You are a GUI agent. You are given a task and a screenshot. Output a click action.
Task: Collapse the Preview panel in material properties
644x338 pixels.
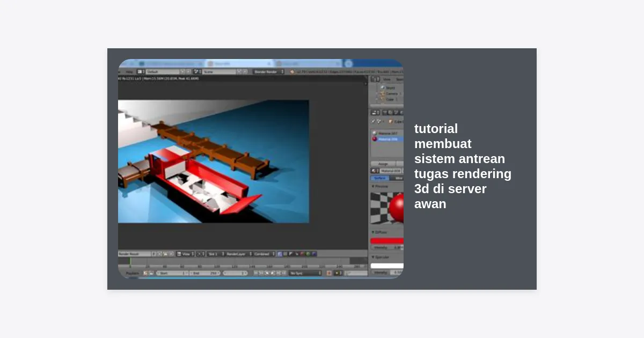[x=374, y=186]
